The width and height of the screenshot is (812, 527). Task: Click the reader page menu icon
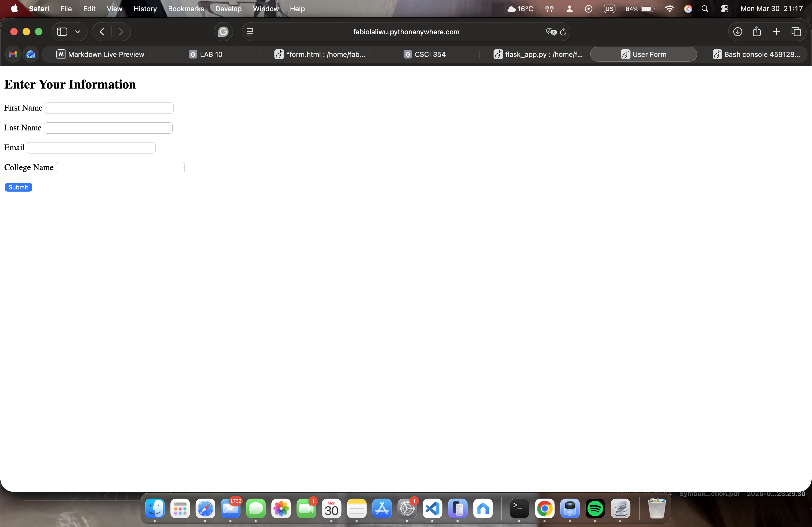(x=250, y=32)
